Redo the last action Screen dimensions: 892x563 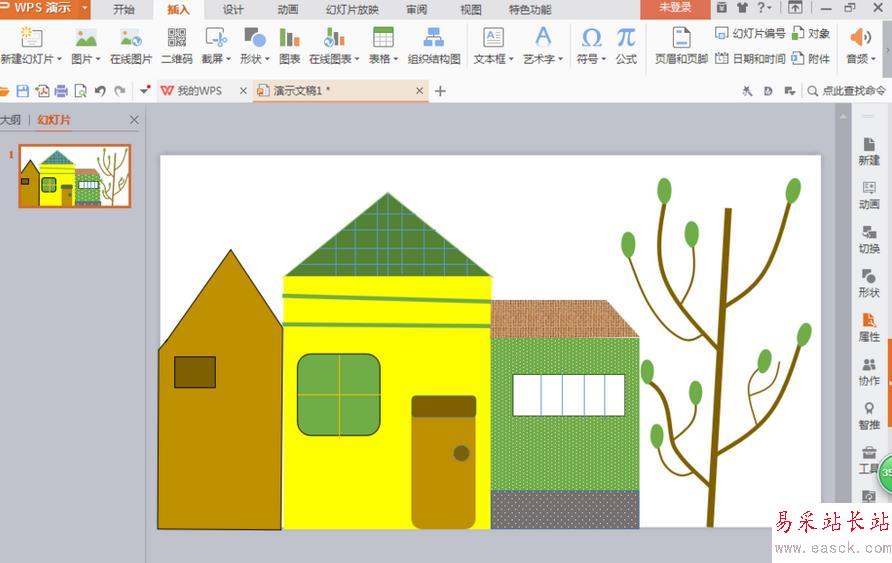[x=119, y=91]
